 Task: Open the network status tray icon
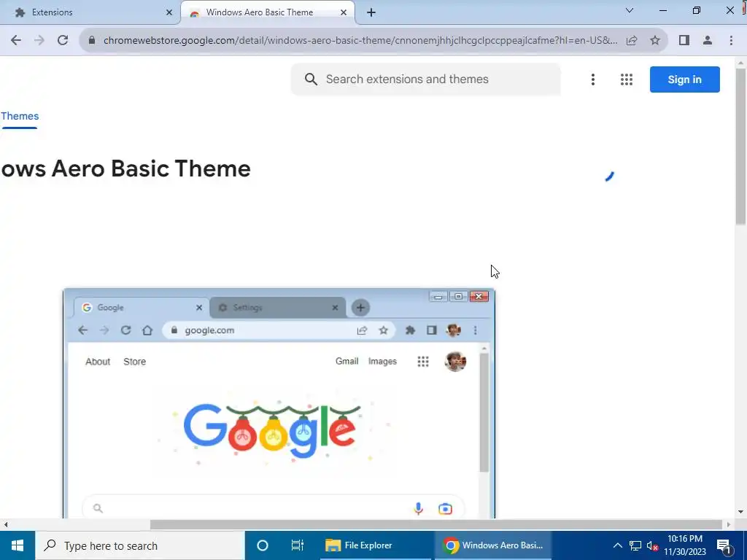(x=635, y=545)
